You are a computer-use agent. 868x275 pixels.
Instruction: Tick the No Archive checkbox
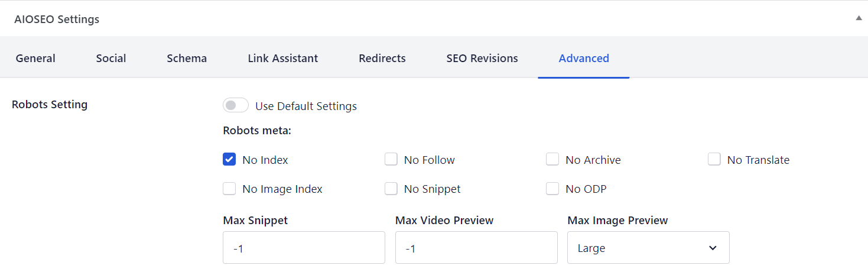pos(552,160)
